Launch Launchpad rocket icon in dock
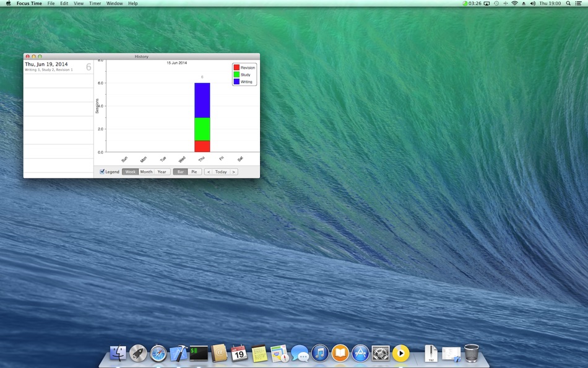Image resolution: width=588 pixels, height=368 pixels. point(138,353)
